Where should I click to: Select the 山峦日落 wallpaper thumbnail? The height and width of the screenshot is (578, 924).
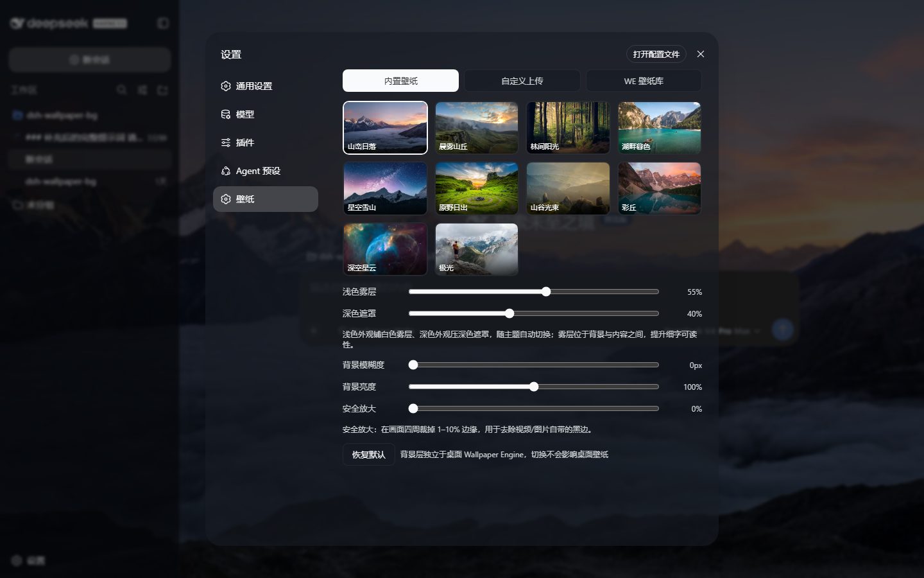[x=385, y=128]
